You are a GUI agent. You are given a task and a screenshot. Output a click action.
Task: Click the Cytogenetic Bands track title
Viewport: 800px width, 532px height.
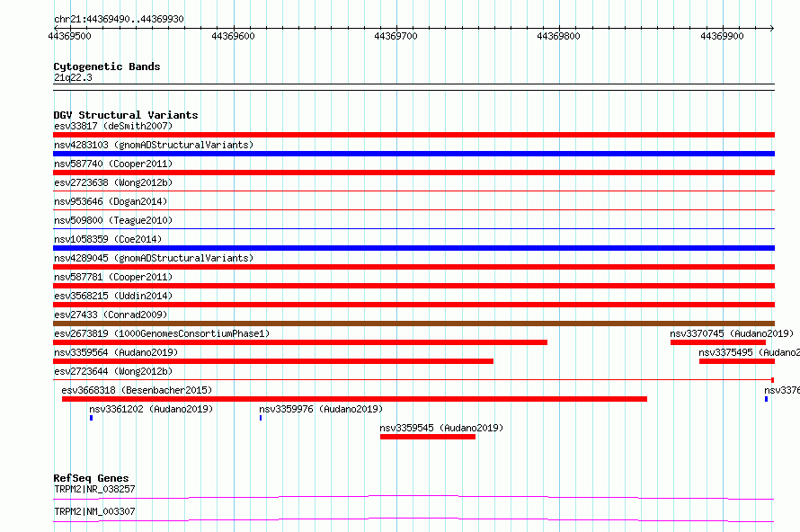click(107, 66)
